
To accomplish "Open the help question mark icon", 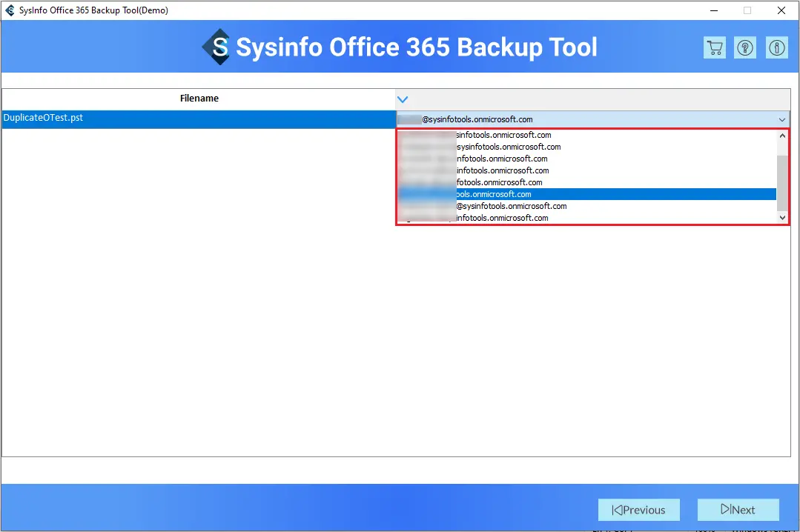I will pos(745,48).
